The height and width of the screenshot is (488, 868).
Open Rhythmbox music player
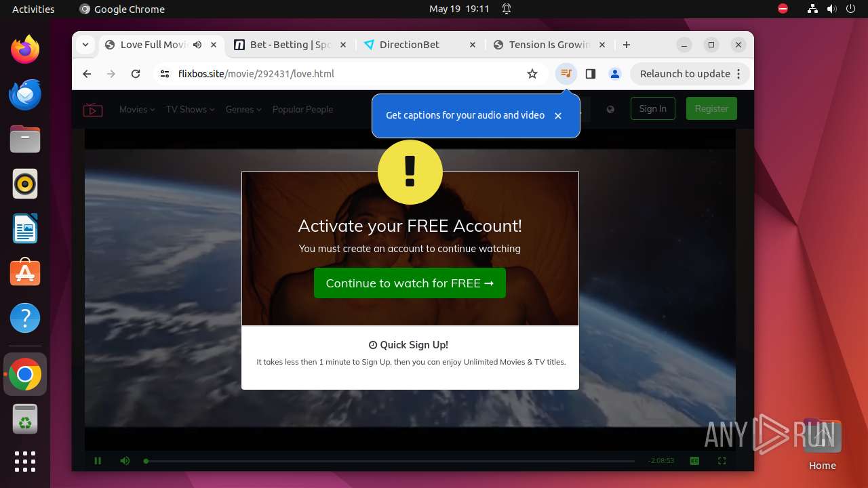coord(25,184)
